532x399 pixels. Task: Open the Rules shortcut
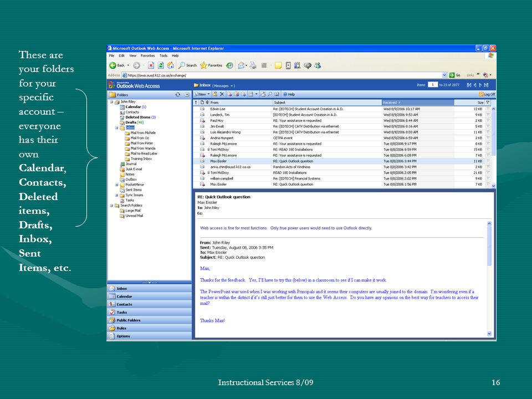pyautogui.click(x=149, y=328)
